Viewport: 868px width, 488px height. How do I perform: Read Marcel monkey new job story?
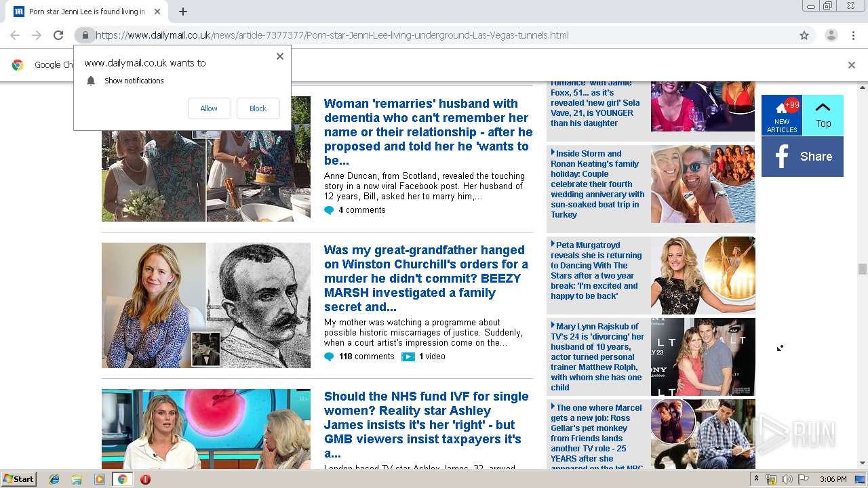point(597,434)
